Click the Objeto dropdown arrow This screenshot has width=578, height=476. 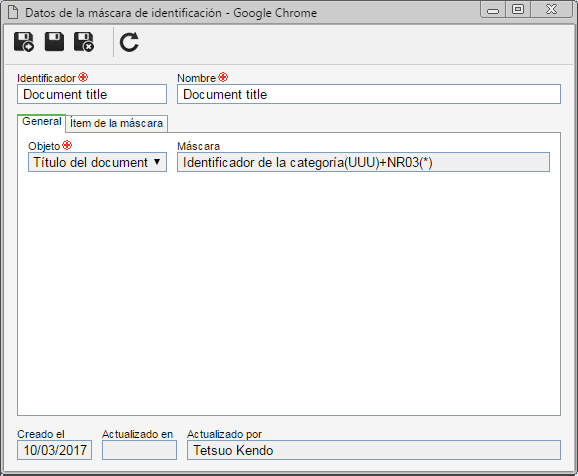point(157,162)
